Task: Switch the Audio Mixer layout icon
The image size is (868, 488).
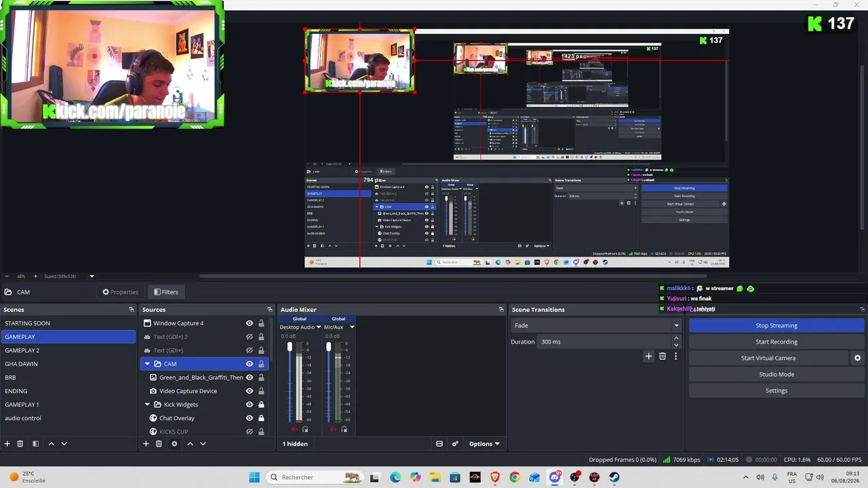Action: [439, 444]
